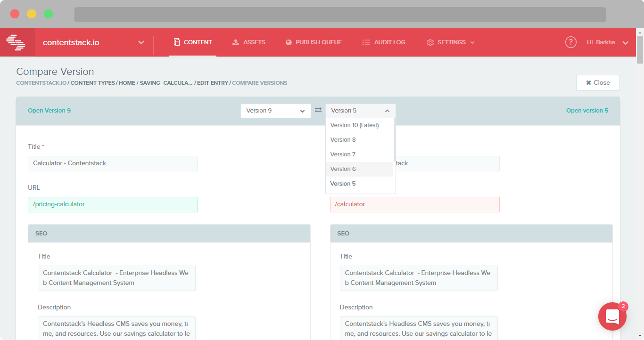Click the Contentstack logo icon

(x=16, y=42)
